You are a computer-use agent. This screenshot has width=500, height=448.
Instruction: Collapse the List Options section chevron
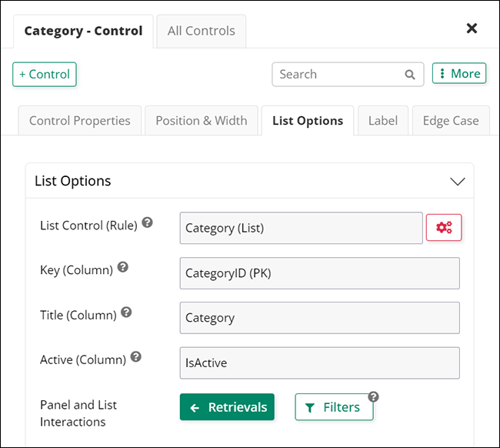coord(457,182)
